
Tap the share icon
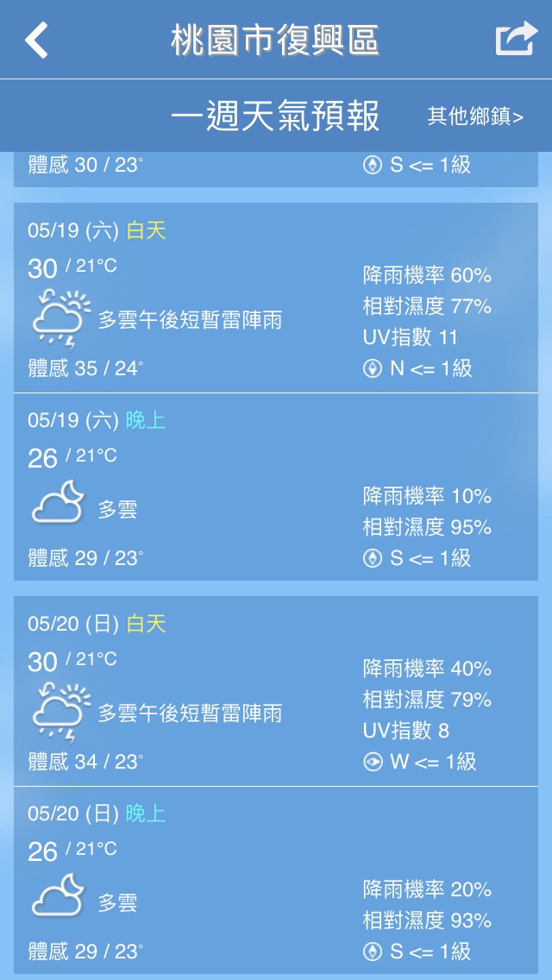pos(516,40)
